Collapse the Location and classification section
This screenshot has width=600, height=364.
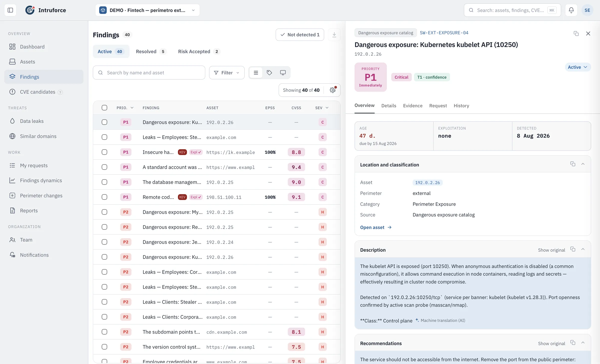(583, 164)
